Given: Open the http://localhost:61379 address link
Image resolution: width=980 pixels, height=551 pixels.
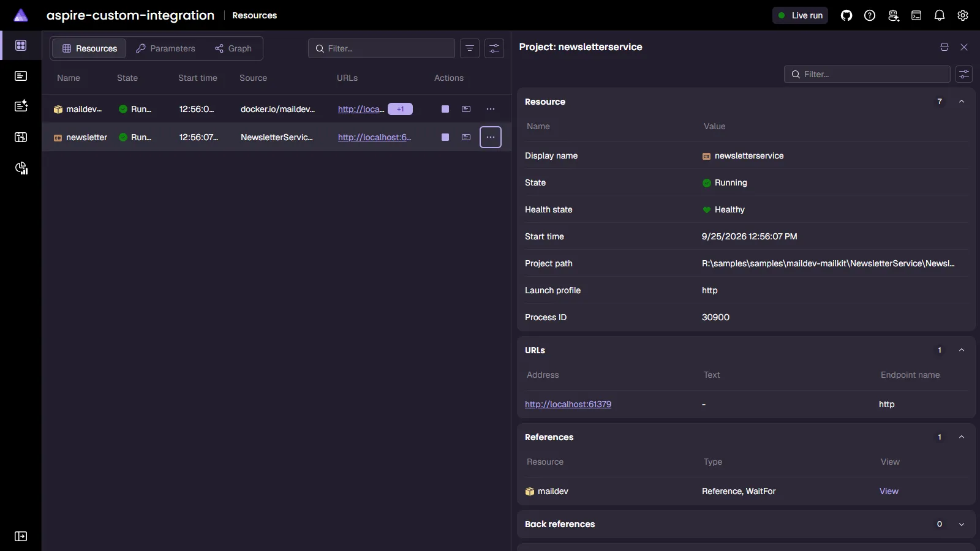Looking at the screenshot, I should pos(568,404).
